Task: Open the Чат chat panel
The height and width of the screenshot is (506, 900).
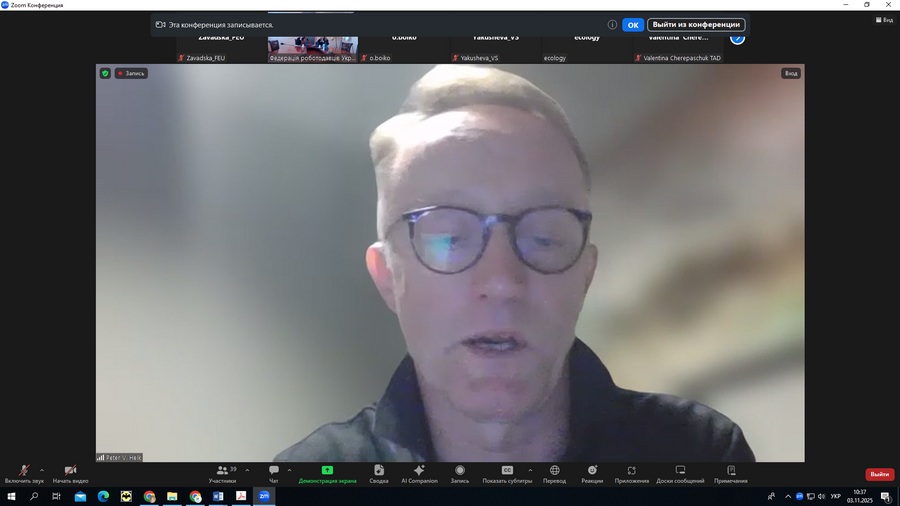Action: click(x=273, y=472)
